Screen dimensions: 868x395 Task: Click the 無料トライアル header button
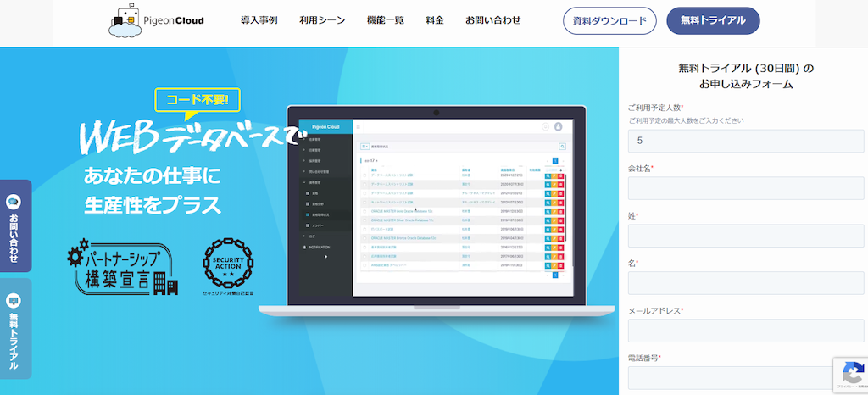click(713, 20)
